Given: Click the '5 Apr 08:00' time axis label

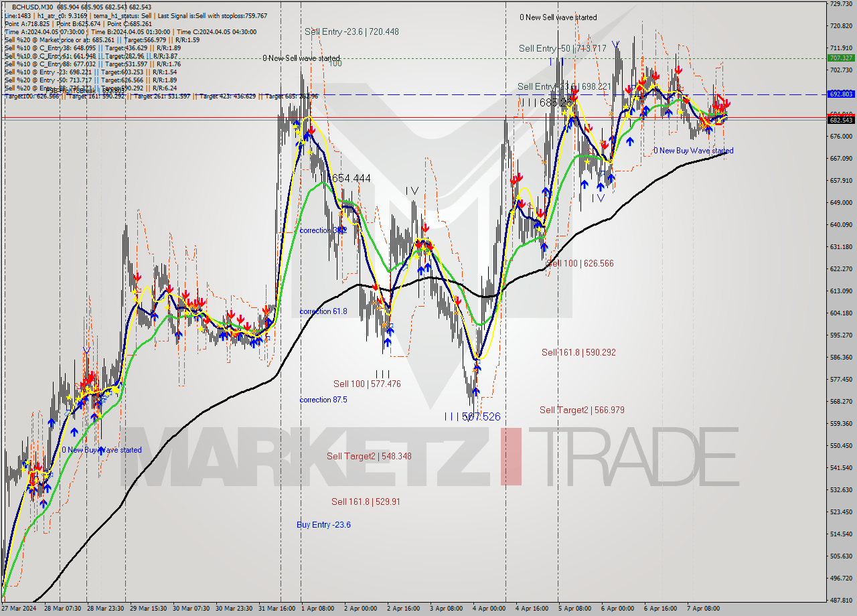Looking at the screenshot, I should coord(575,609).
